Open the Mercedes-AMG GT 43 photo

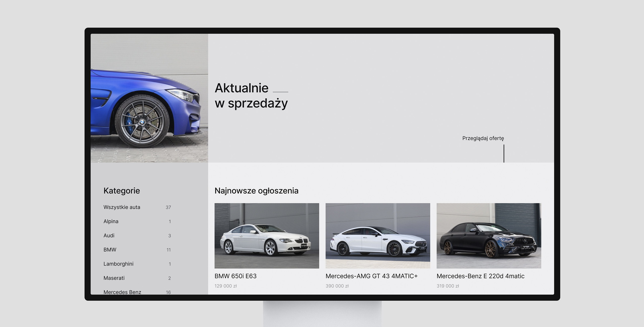(x=378, y=236)
